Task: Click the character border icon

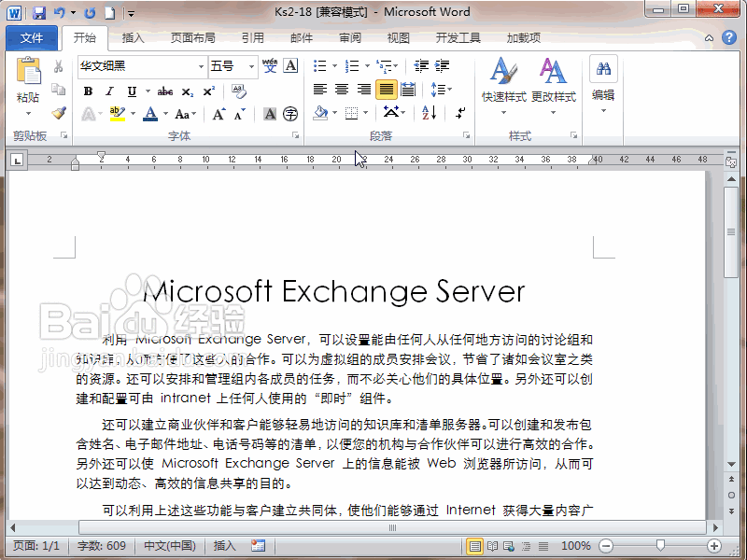Action: pyautogui.click(x=290, y=66)
